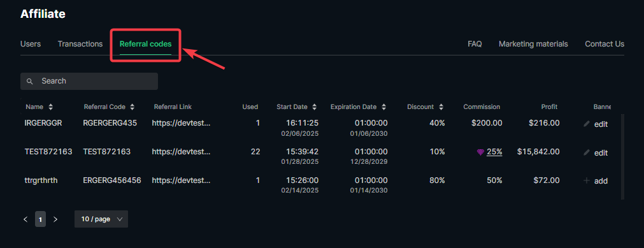Viewport: 644px width, 248px height.
Task: Edit banner for IRGERGGR code
Action: pos(601,124)
